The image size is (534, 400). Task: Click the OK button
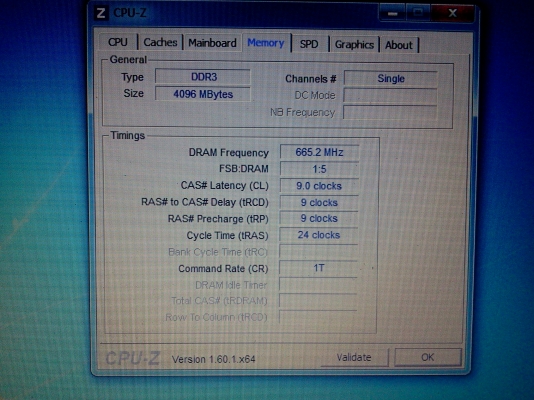click(x=428, y=357)
